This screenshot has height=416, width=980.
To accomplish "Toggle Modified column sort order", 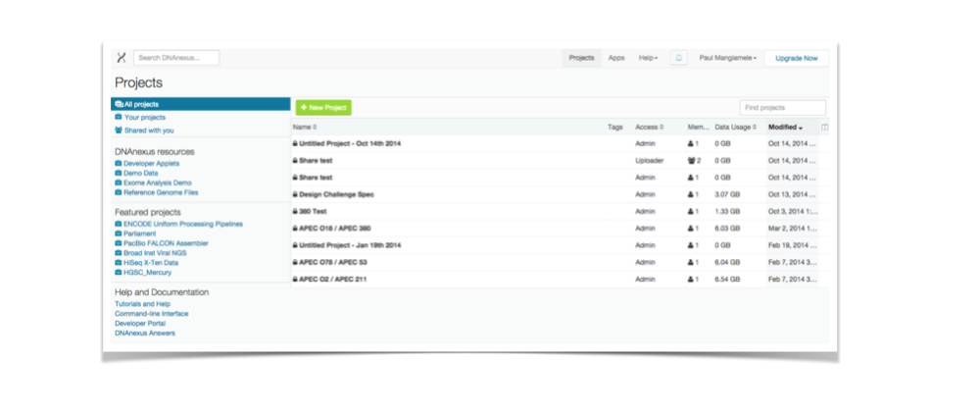I will 785,127.
